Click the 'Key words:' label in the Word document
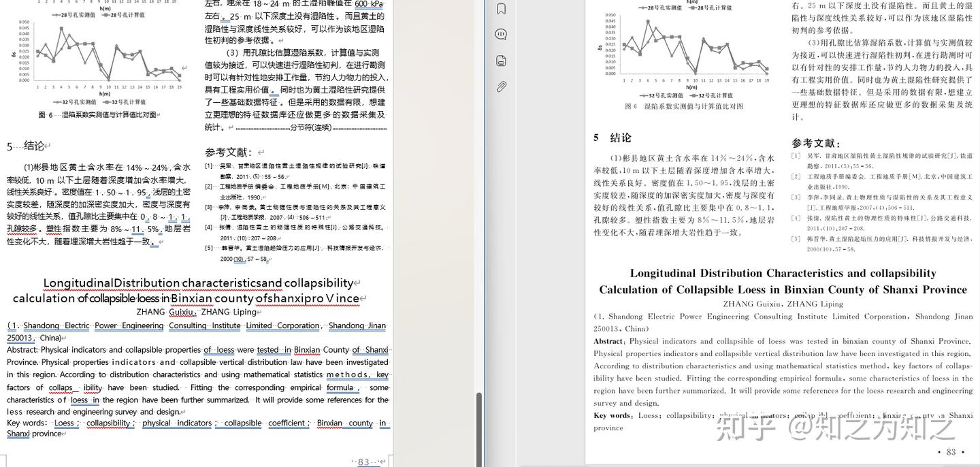This screenshot has height=467, width=980. (27, 423)
